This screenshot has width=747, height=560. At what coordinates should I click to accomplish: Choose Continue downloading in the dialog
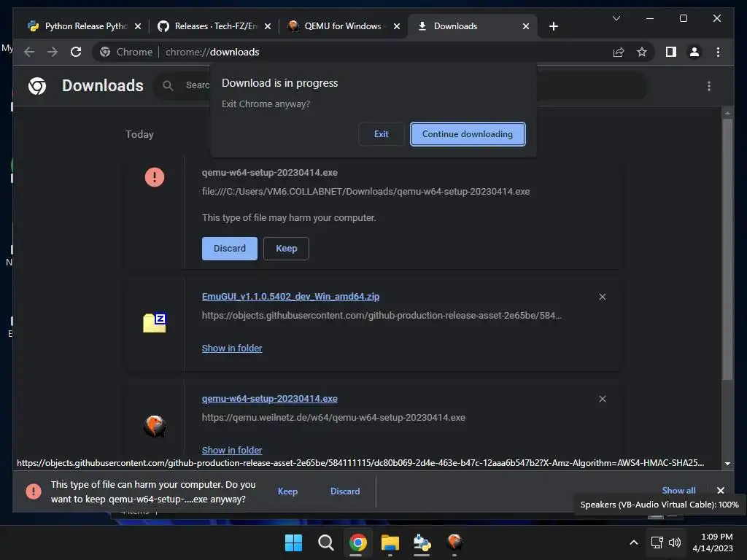[x=468, y=134]
